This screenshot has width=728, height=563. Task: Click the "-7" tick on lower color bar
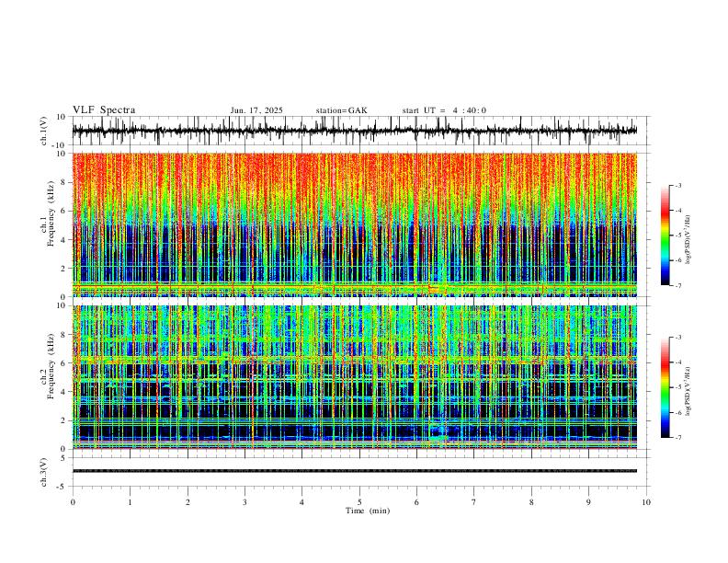[678, 438]
